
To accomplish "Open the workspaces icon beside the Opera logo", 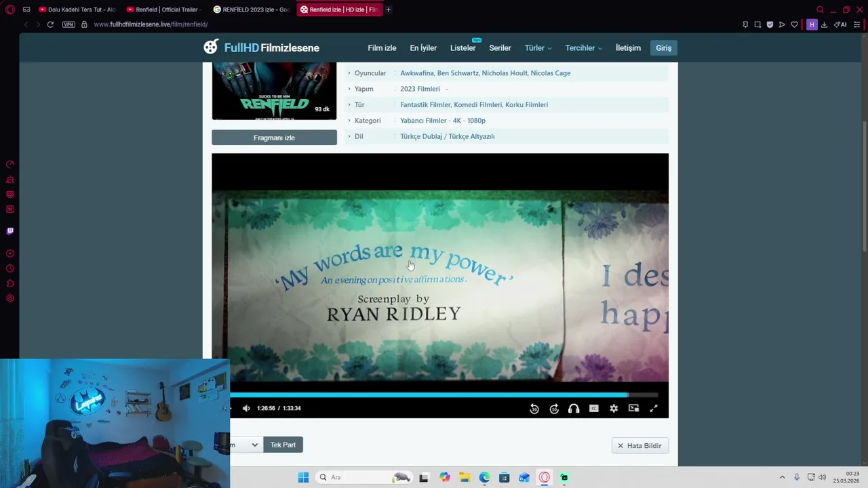I will coord(26,9).
